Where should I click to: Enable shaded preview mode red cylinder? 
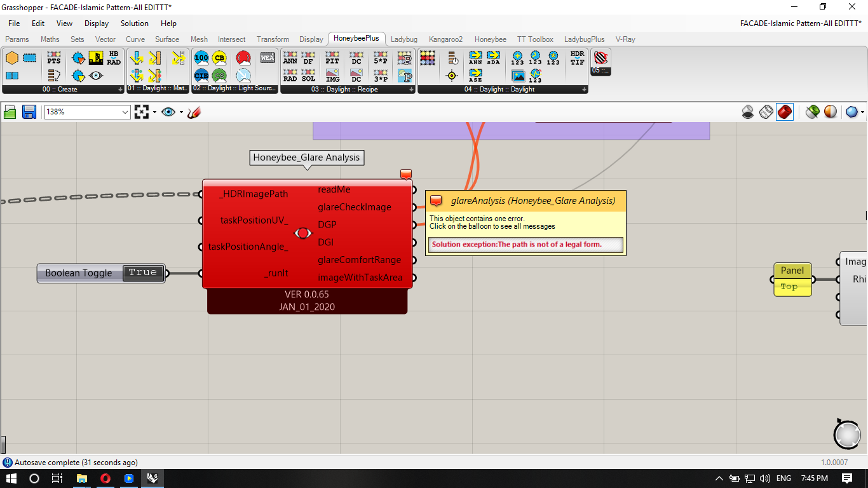(785, 112)
